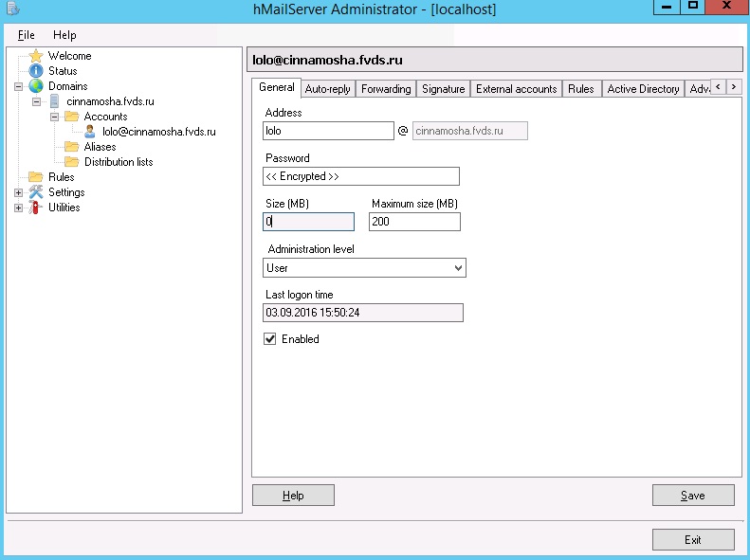
Task: Minimize the hMailServer Administrator window
Action: click(667, 7)
